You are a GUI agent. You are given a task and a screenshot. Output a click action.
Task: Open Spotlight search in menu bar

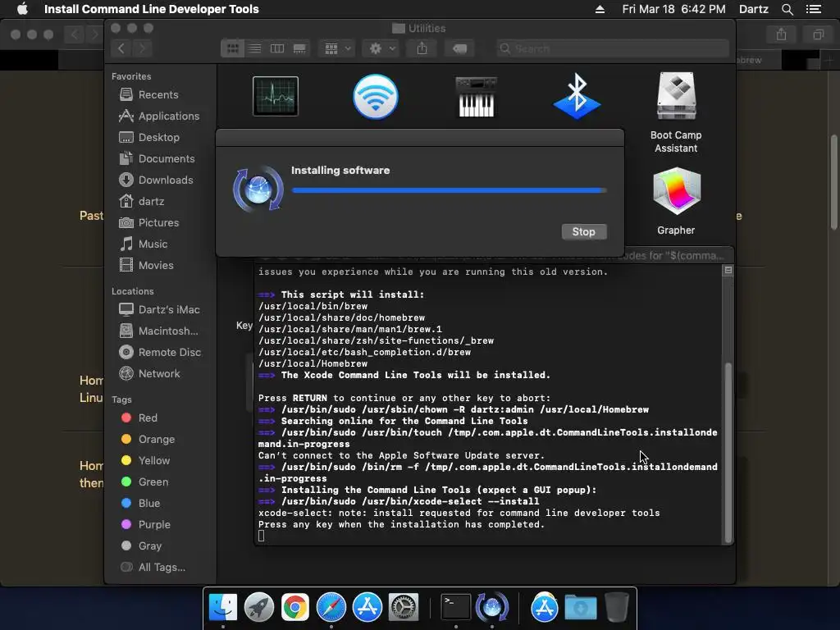[x=787, y=9]
